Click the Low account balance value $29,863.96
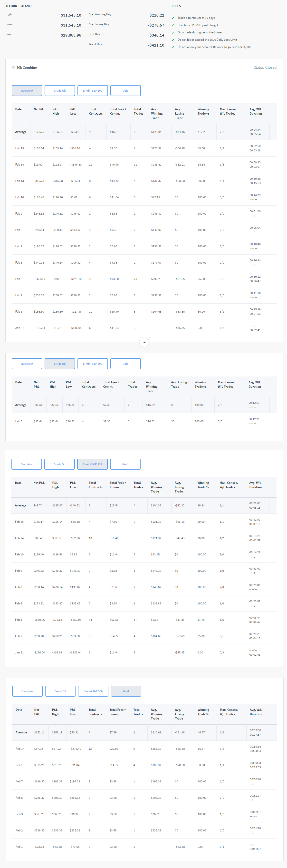The image size is (287, 868). point(71,35)
